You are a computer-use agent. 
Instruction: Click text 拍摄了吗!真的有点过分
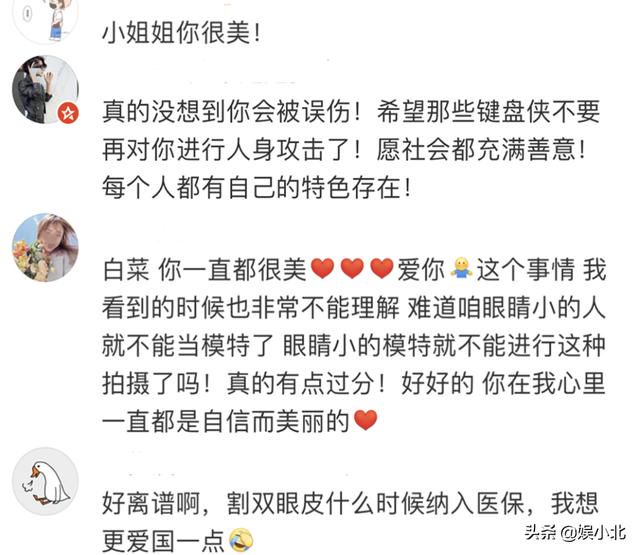coord(244,383)
